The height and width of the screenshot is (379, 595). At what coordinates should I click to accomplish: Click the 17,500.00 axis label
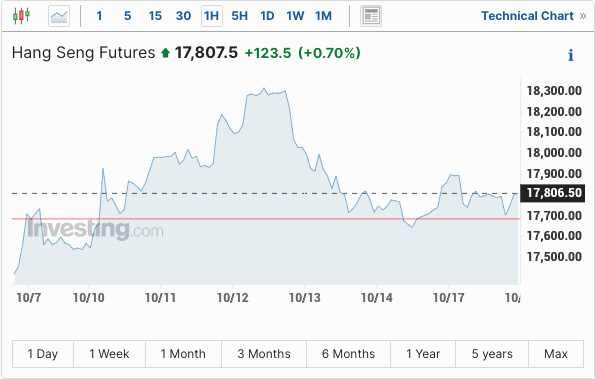click(554, 257)
